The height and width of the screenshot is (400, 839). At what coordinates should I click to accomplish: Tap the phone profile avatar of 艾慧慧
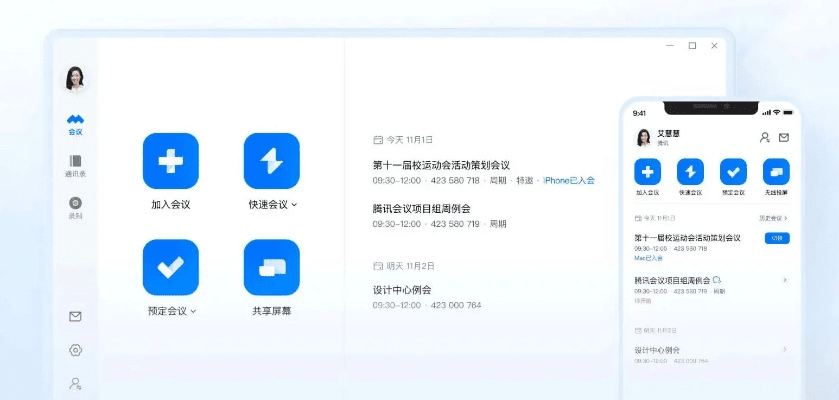pyautogui.click(x=643, y=137)
